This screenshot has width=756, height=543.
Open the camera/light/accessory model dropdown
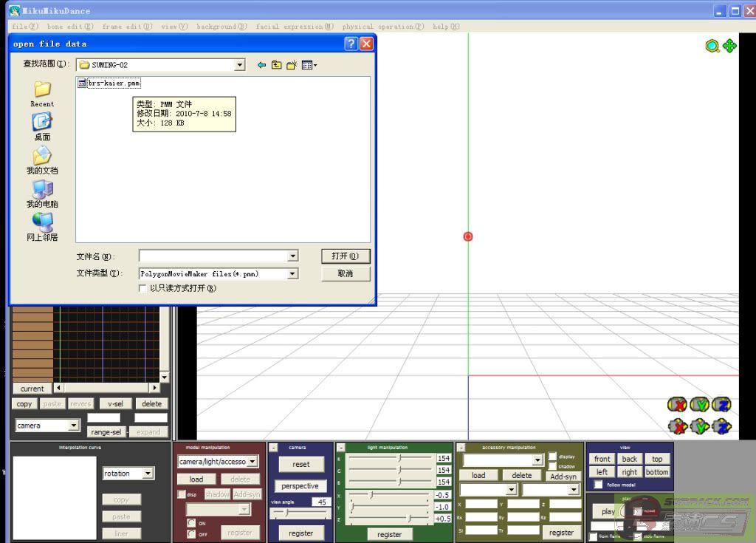coord(252,462)
